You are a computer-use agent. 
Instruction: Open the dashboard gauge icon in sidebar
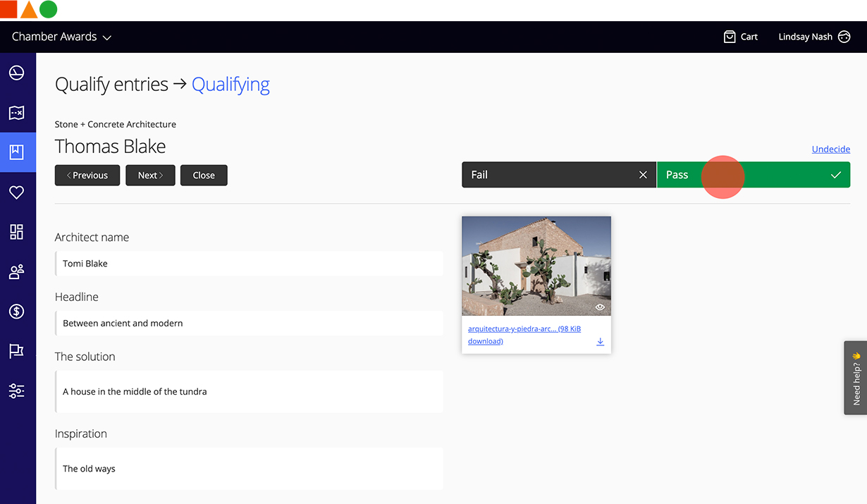coord(16,73)
